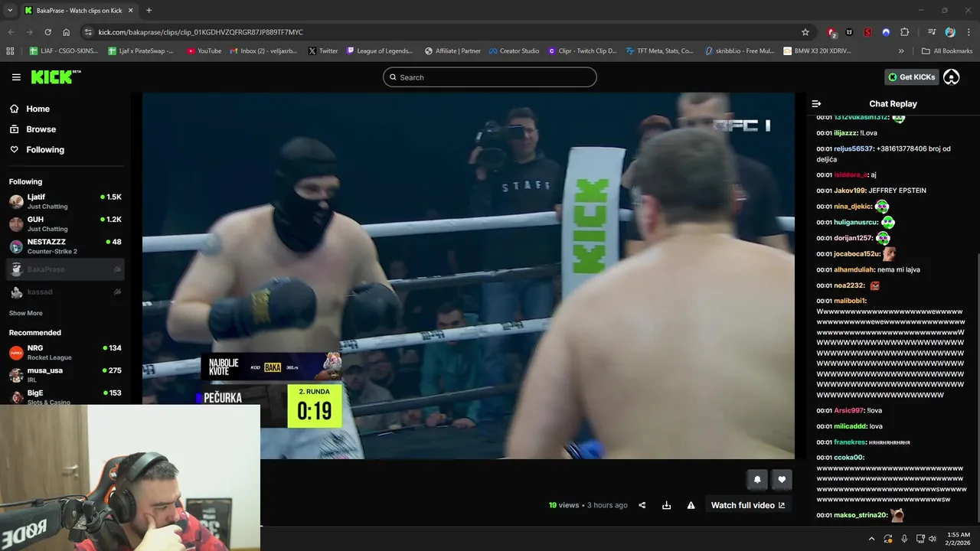This screenshot has width=980, height=551.
Task: Open the All Bookmarks folder
Action: point(947,51)
